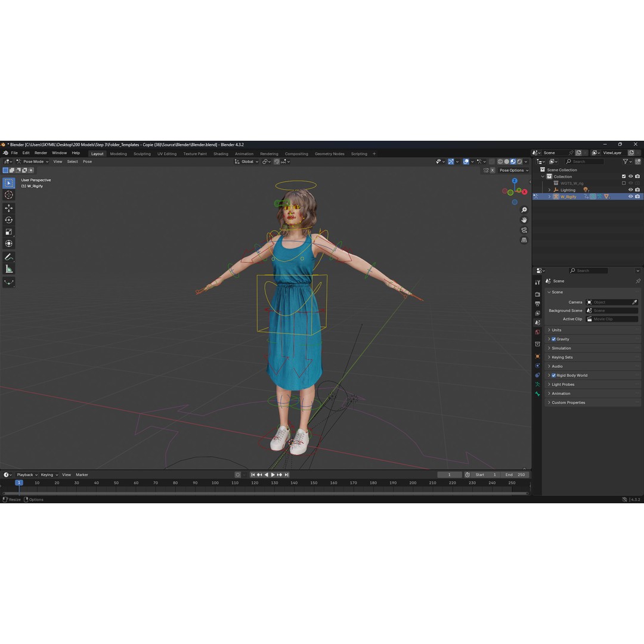Choose the Move tool
The image size is (644, 644).
(x=8, y=208)
